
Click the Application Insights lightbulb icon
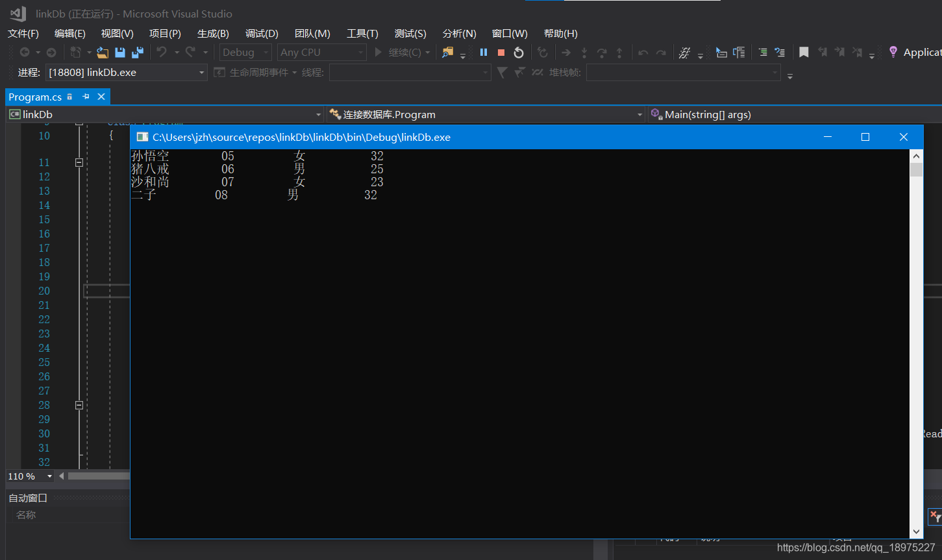click(893, 52)
